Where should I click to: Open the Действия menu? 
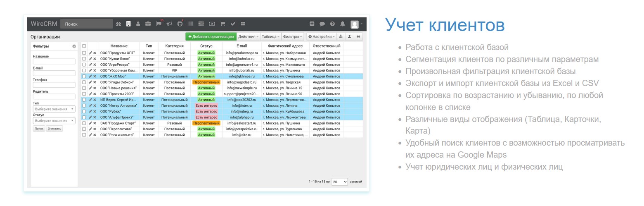(249, 36)
